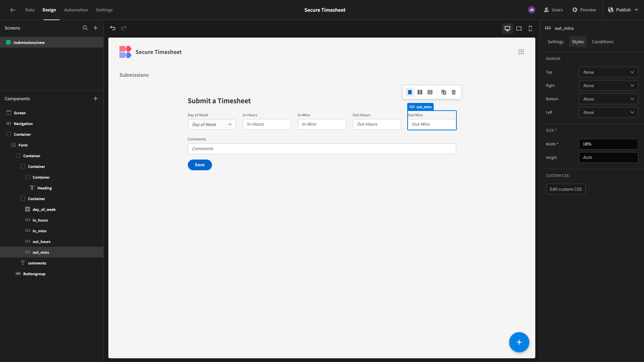
Task: Click the duplicate component icon
Action: click(x=444, y=92)
